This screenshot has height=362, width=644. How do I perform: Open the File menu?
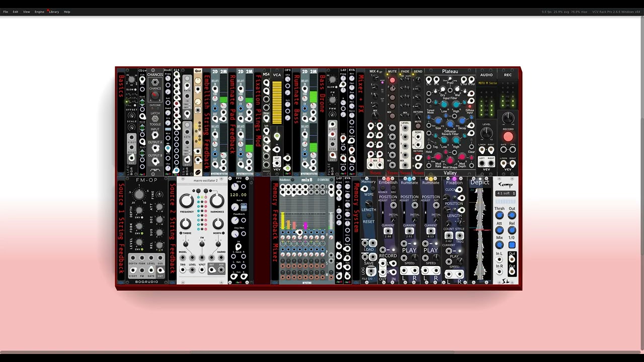[6, 12]
